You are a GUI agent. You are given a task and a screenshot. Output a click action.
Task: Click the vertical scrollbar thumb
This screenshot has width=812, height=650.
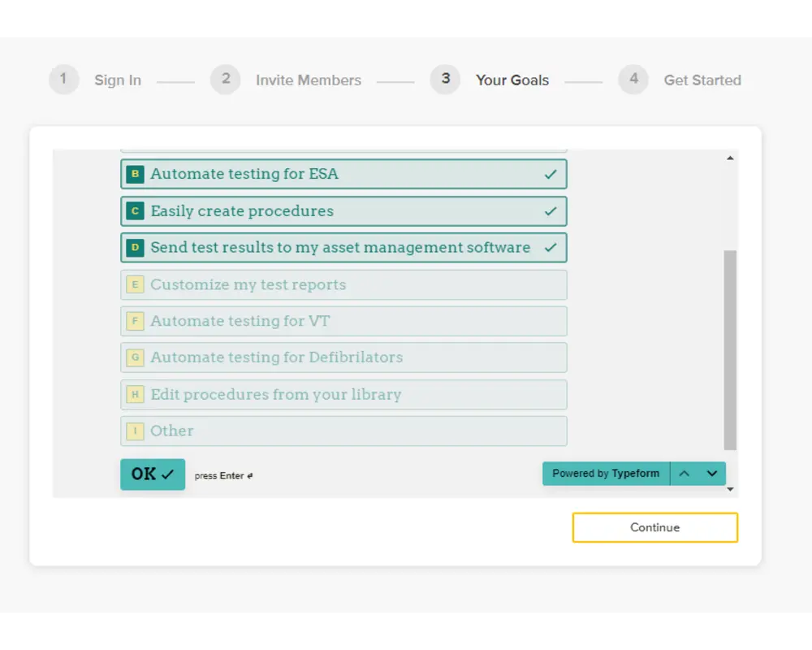[x=730, y=349]
